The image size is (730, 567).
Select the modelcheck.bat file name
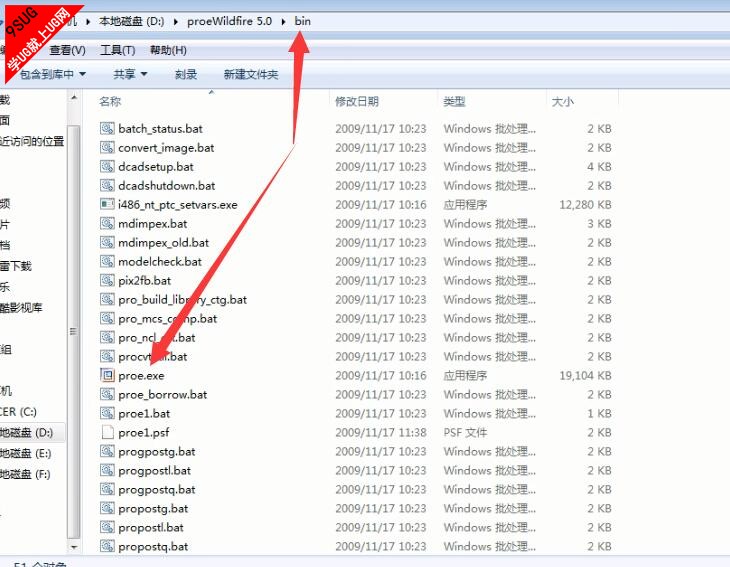160,261
